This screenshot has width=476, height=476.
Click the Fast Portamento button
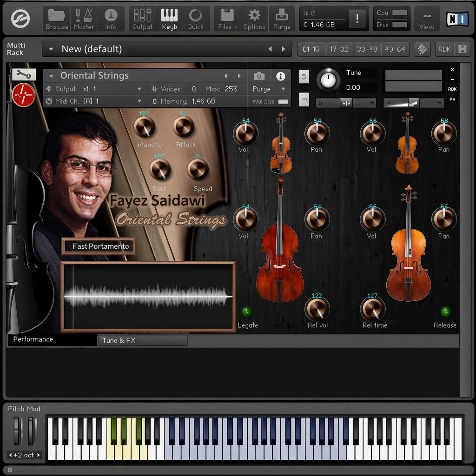pyautogui.click(x=99, y=246)
